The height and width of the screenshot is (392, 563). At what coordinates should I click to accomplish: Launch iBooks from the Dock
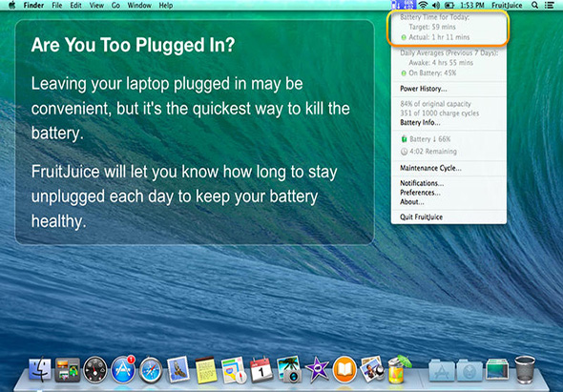[x=344, y=370]
